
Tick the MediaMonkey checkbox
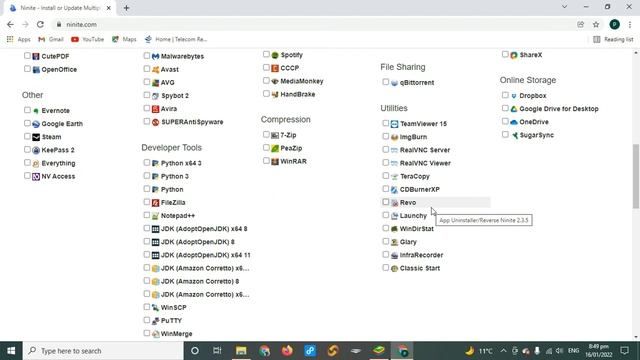(266, 80)
